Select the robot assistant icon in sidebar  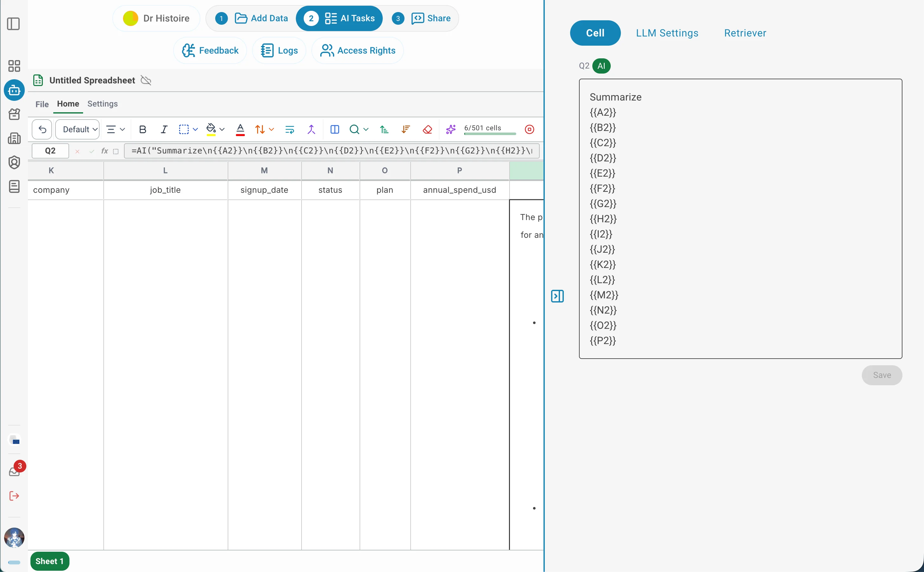[14, 90]
